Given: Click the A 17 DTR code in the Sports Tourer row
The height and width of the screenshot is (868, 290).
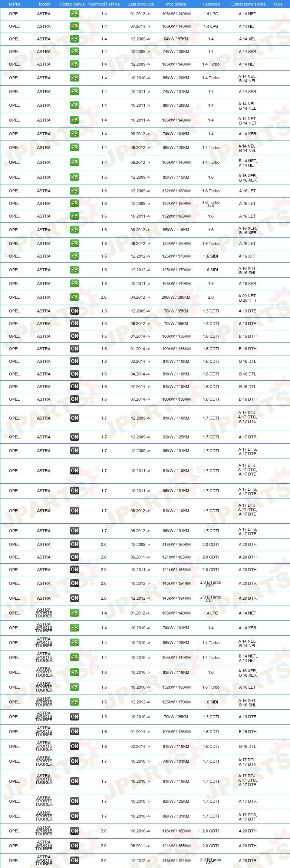Looking at the screenshot, I should tap(248, 801).
